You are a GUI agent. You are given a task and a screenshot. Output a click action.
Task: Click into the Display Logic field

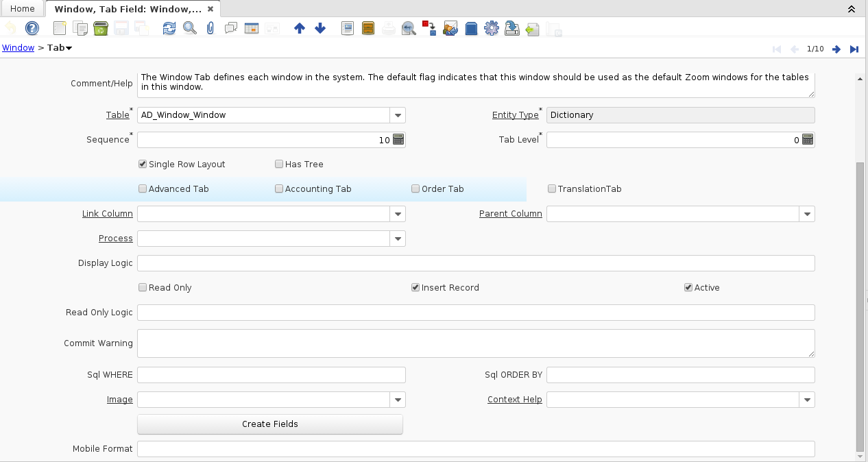pyautogui.click(x=476, y=263)
